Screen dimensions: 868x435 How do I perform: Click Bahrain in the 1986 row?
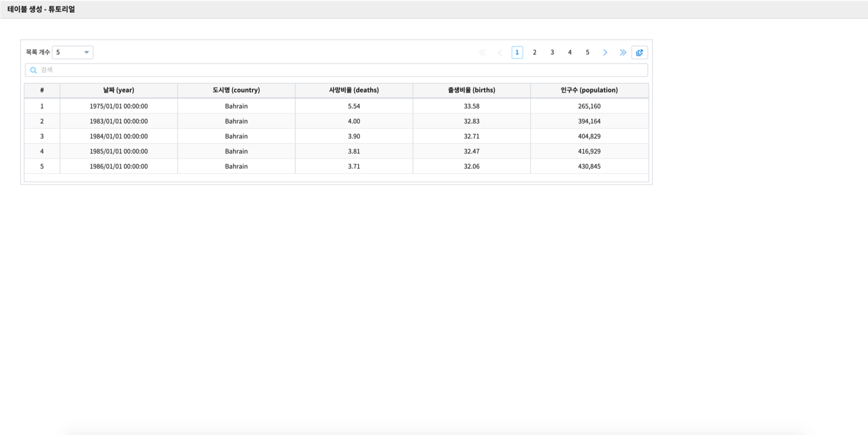[x=236, y=166]
